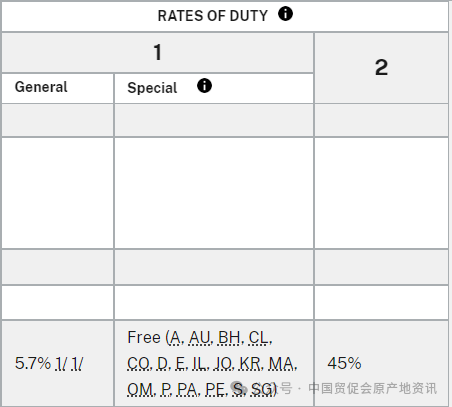
Task: Select the KR country code
Action: pyautogui.click(x=251, y=364)
